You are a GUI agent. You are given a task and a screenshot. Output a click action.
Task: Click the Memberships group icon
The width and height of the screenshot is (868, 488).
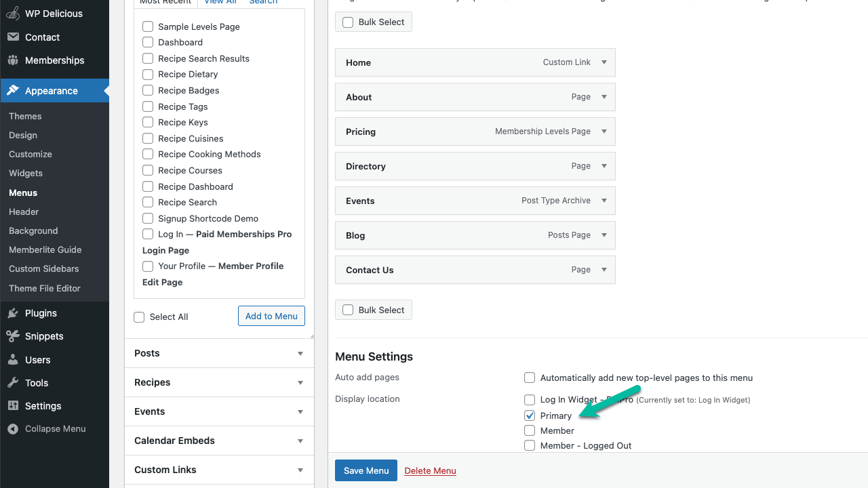coord(13,60)
